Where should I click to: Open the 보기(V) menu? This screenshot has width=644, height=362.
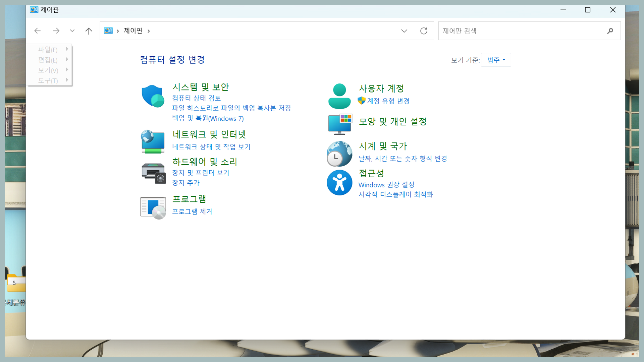[x=48, y=70]
